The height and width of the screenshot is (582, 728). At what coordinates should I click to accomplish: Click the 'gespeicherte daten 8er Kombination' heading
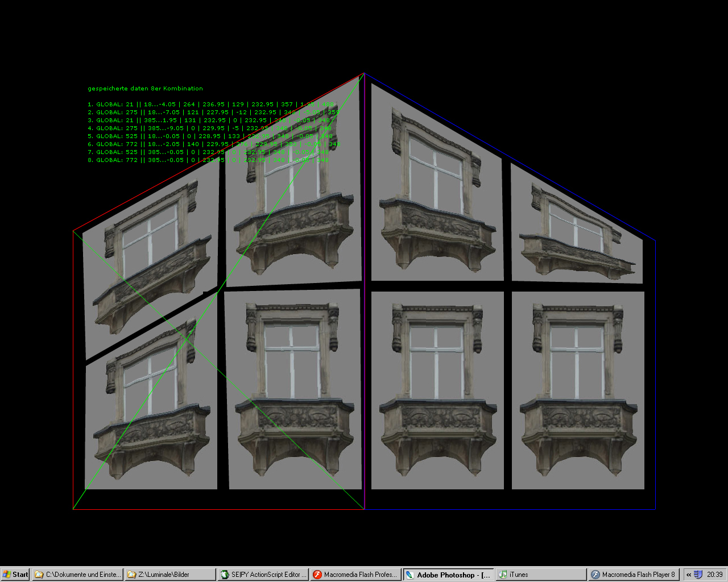[145, 89]
